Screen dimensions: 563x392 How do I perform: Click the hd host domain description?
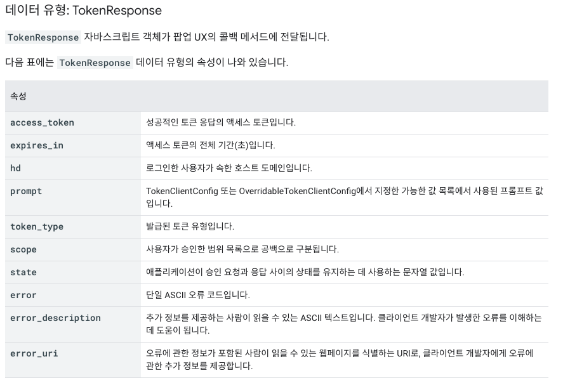229,168
